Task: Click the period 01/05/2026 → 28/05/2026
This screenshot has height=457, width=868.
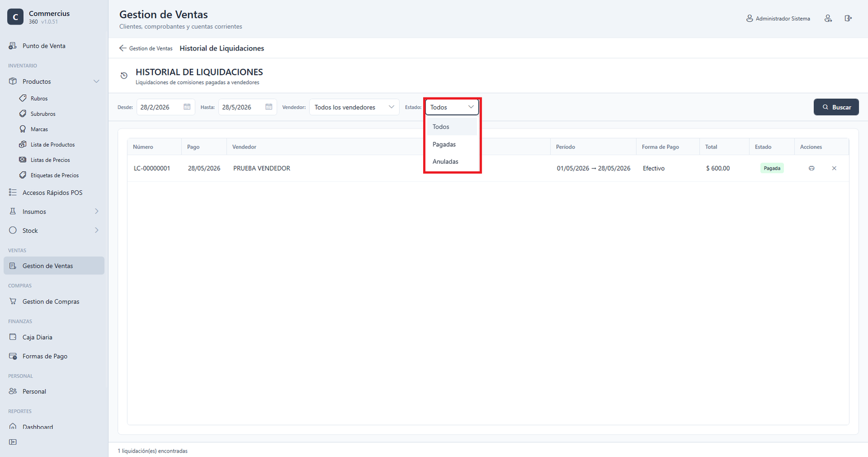Action: coord(593,169)
